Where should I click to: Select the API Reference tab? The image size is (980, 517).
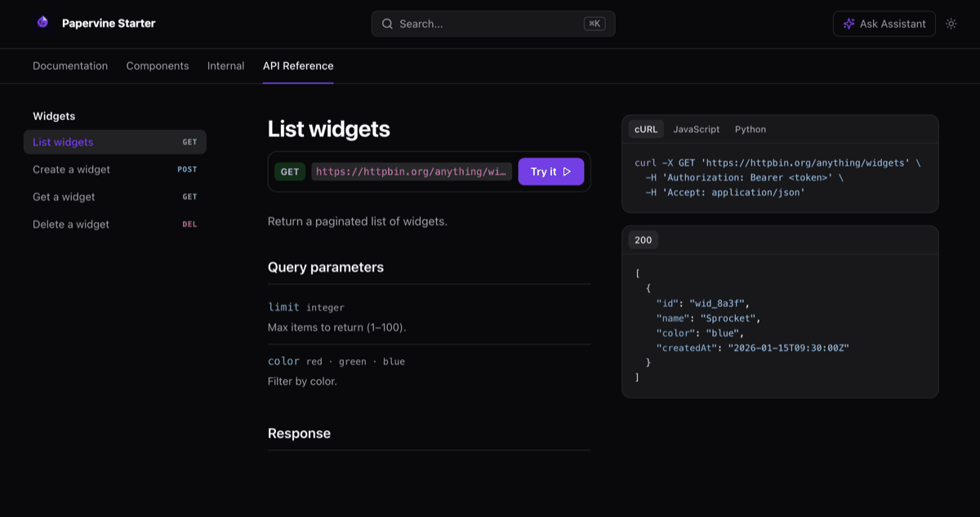point(298,66)
